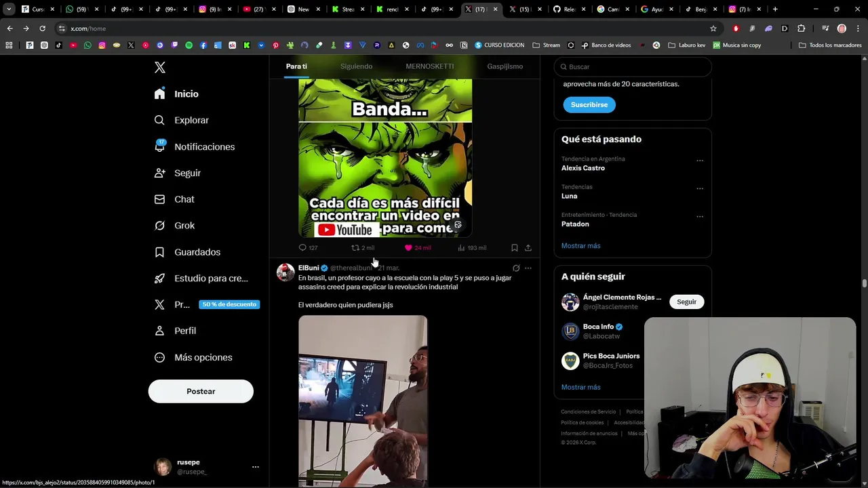The image size is (868, 488).
Task: Open options for Alexis Castro trend
Action: coord(700,161)
